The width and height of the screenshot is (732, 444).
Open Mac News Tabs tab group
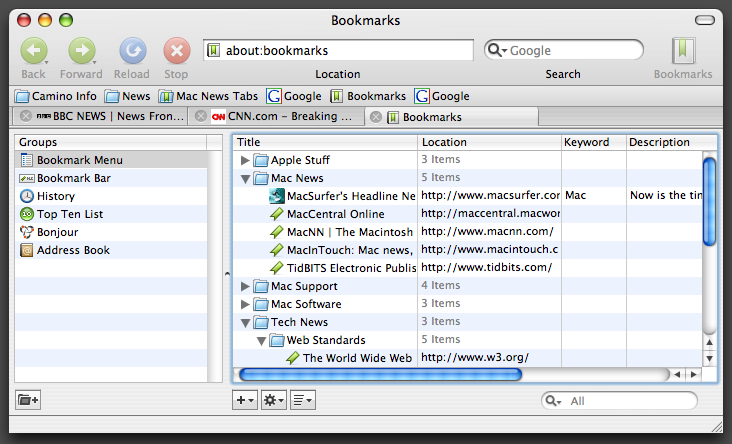tap(208, 96)
